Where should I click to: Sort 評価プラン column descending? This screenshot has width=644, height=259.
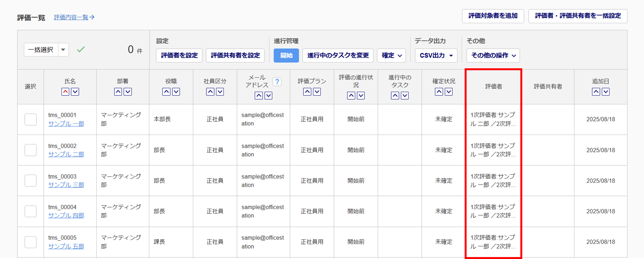pos(317,92)
